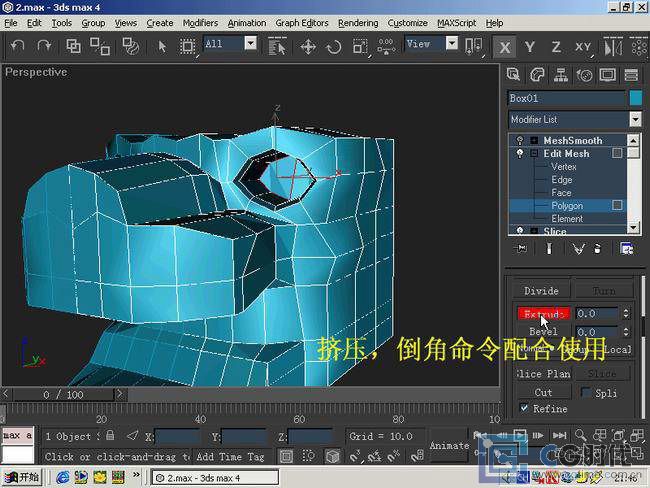Screen dimensions: 650x488
Task: Click the Select and Manipulate icon
Action: (x=386, y=46)
